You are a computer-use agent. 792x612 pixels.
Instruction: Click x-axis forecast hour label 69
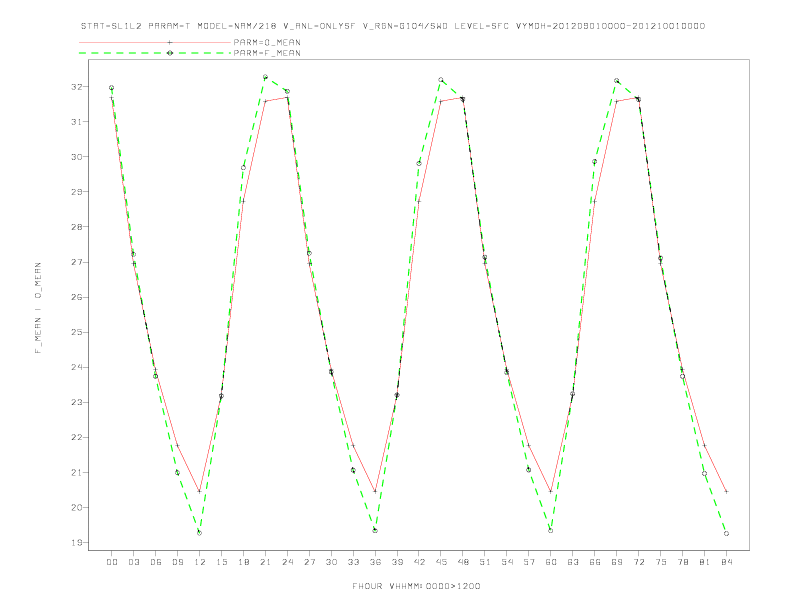coord(617,562)
